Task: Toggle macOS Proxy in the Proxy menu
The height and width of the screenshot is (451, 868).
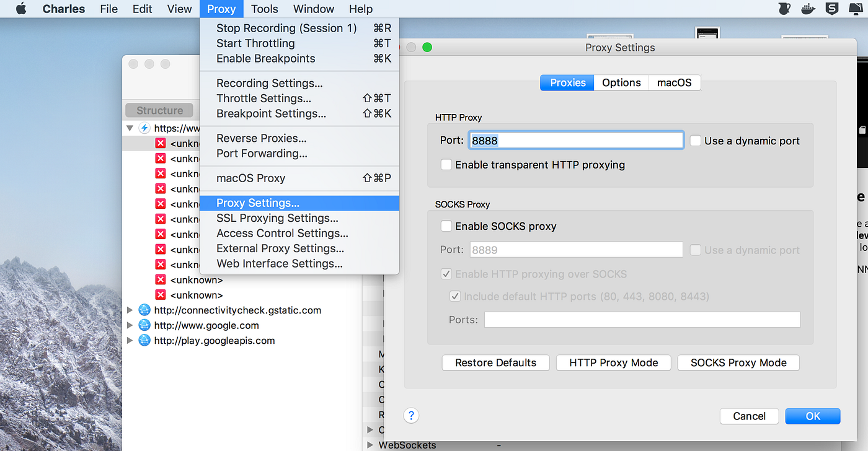Action: (x=299, y=178)
